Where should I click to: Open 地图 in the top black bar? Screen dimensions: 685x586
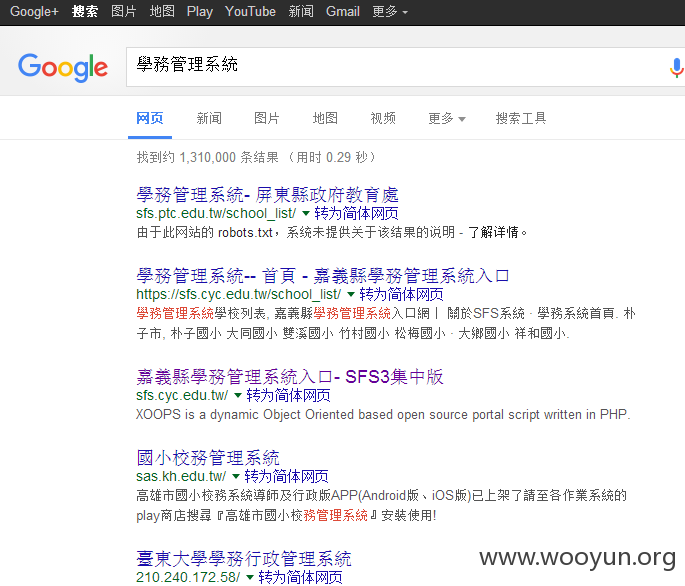click(x=162, y=11)
